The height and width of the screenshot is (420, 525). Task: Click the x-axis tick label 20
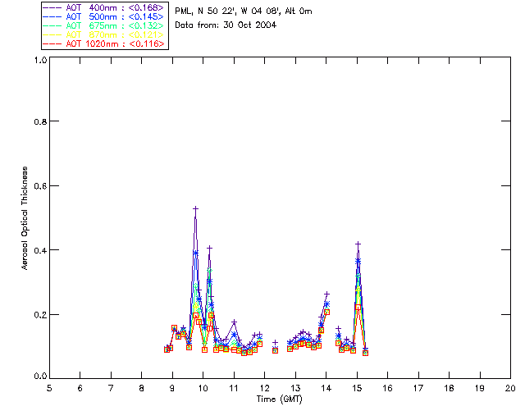click(510, 388)
